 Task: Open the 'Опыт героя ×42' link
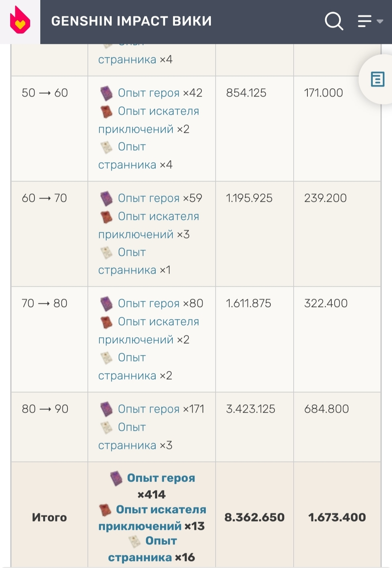click(149, 93)
